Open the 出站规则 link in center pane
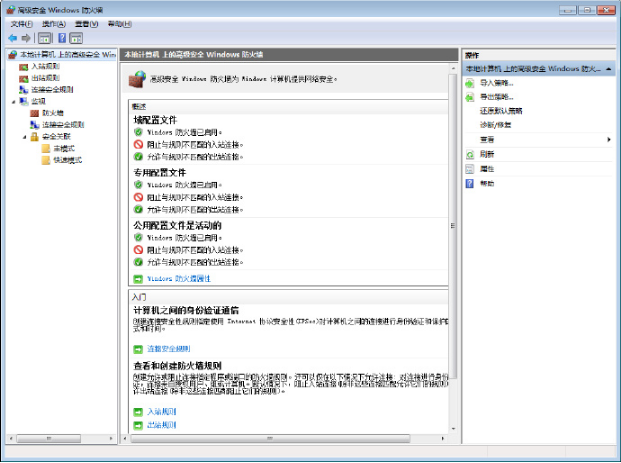The height and width of the screenshot is (463, 621). (x=162, y=425)
